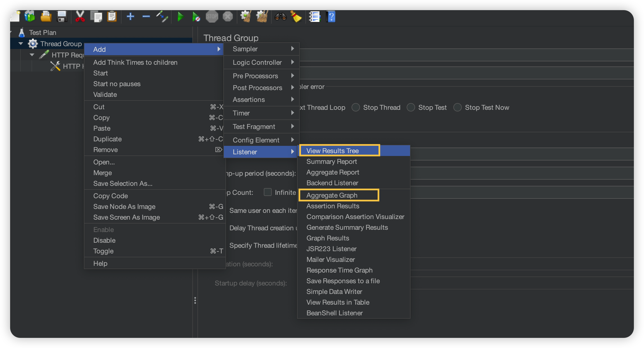
Task: Click the blue plus Expand All icon
Action: 130,17
